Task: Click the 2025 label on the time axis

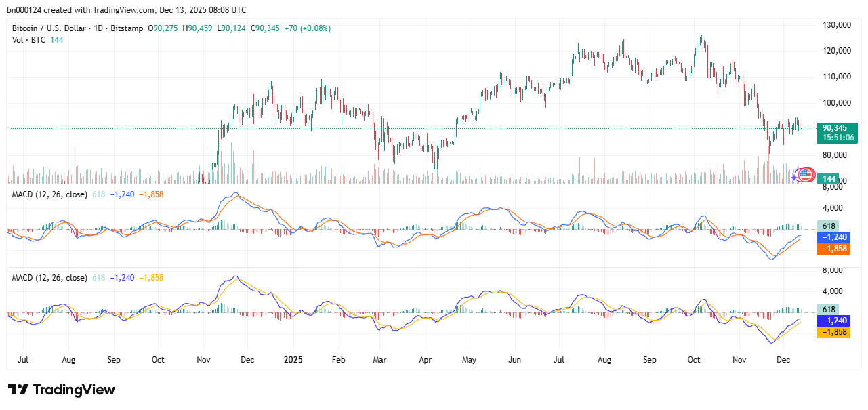Action: click(293, 361)
